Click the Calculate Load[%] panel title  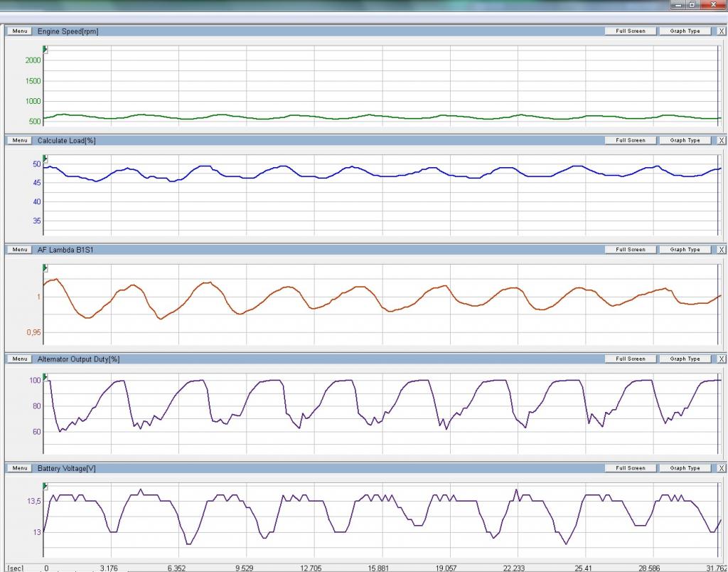pos(66,141)
